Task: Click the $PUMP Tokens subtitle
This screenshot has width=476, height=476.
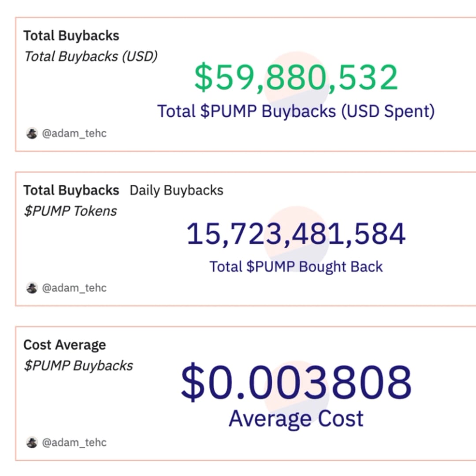Action: coord(70,211)
